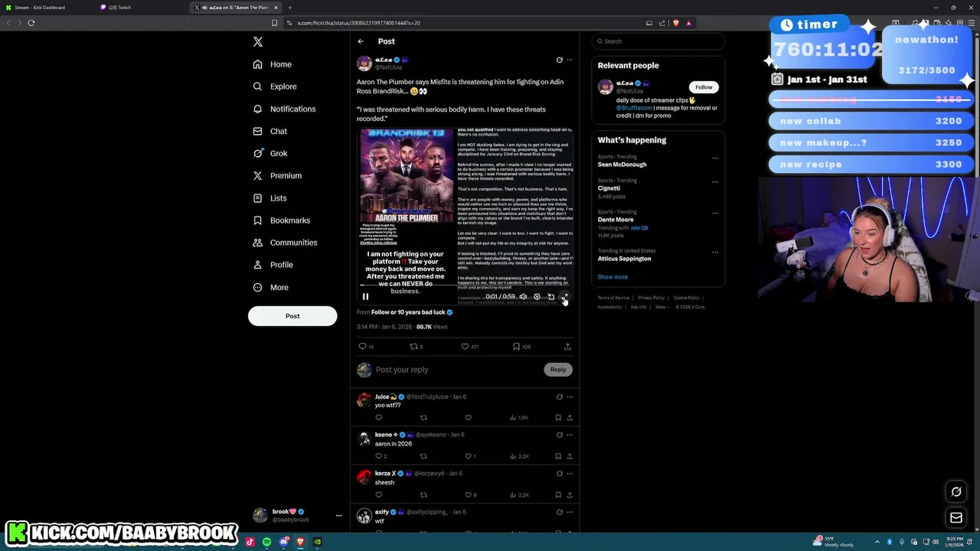Click Show more under What's happening
The image size is (980, 551).
(612, 277)
